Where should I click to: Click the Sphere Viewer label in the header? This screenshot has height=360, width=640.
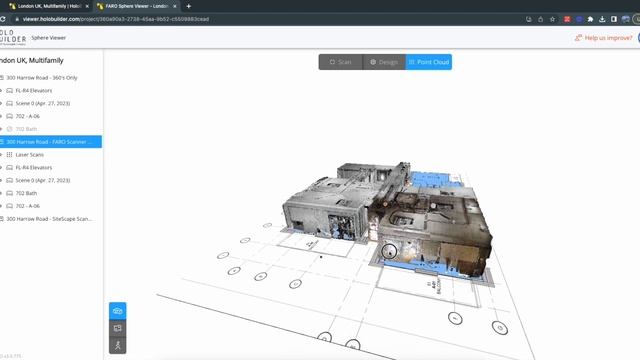49,38
